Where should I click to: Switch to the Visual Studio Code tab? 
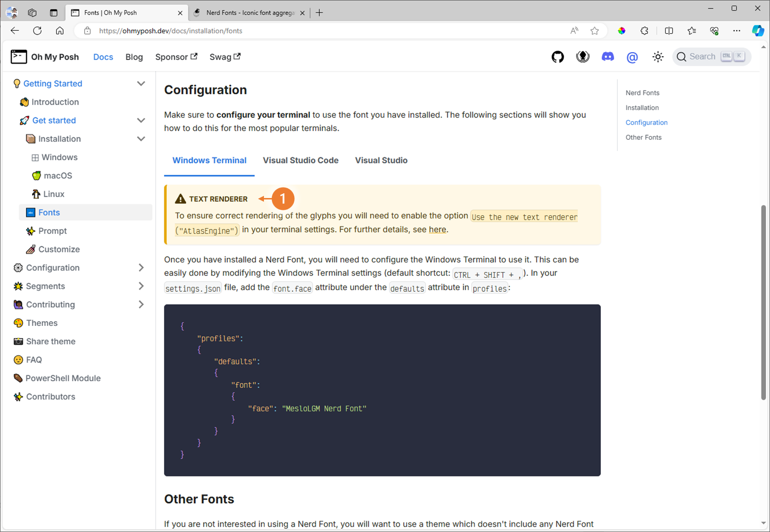(301, 161)
